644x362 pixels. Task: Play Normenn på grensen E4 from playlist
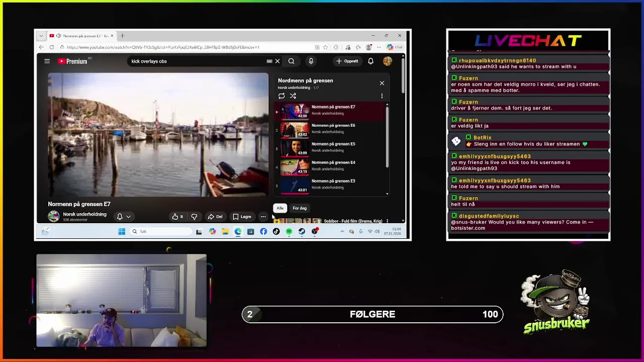331,166
